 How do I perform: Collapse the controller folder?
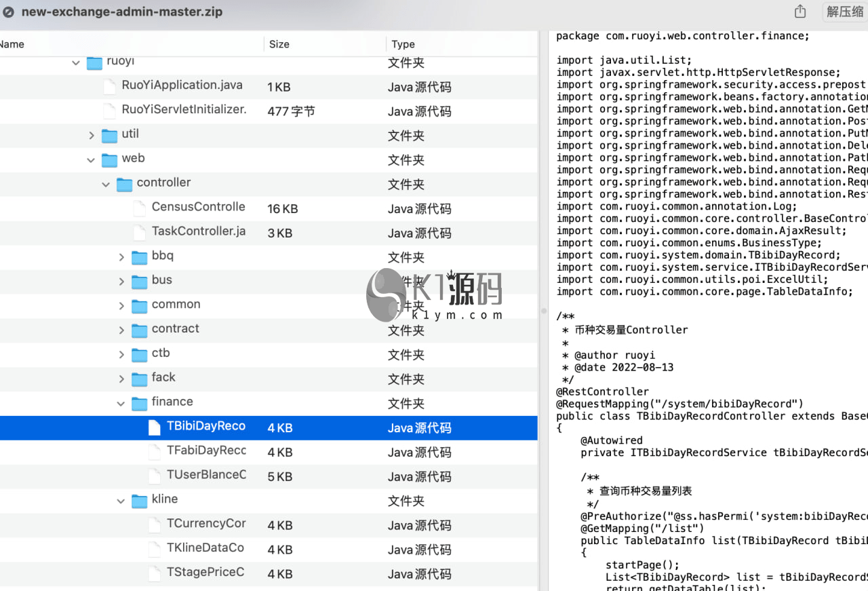tap(106, 185)
